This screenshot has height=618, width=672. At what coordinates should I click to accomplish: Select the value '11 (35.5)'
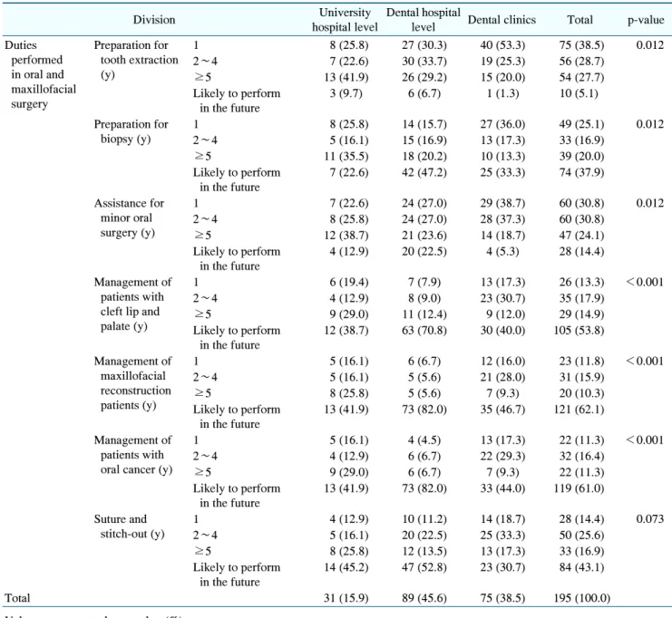346,157
